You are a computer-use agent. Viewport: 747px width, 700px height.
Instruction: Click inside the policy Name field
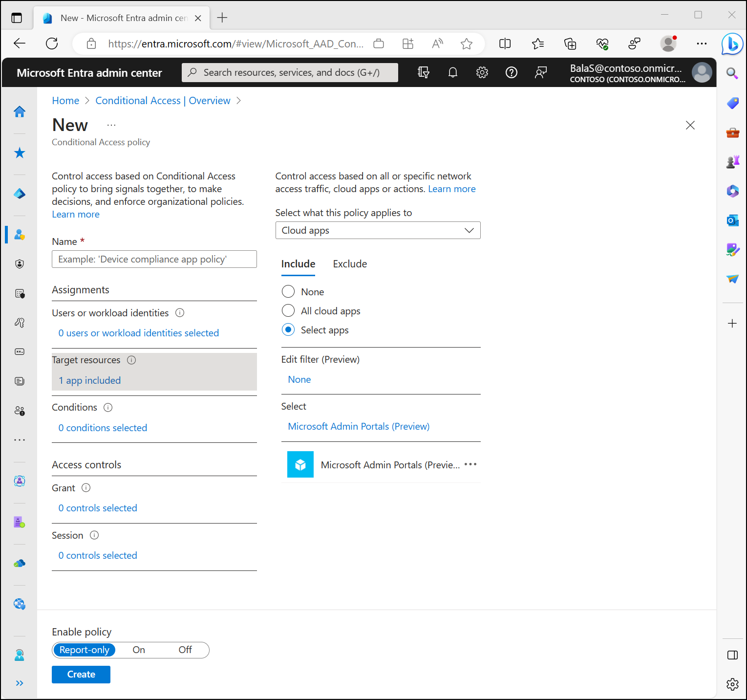pyautogui.click(x=154, y=259)
